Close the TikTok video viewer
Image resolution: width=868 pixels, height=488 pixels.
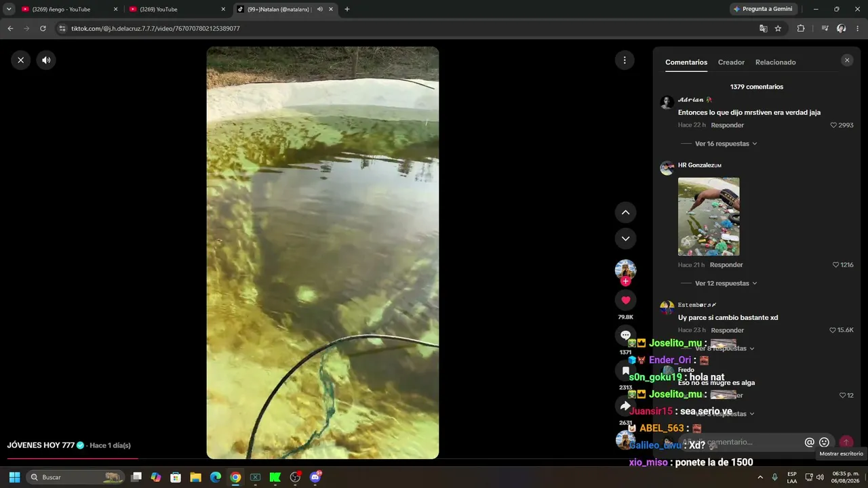21,60
